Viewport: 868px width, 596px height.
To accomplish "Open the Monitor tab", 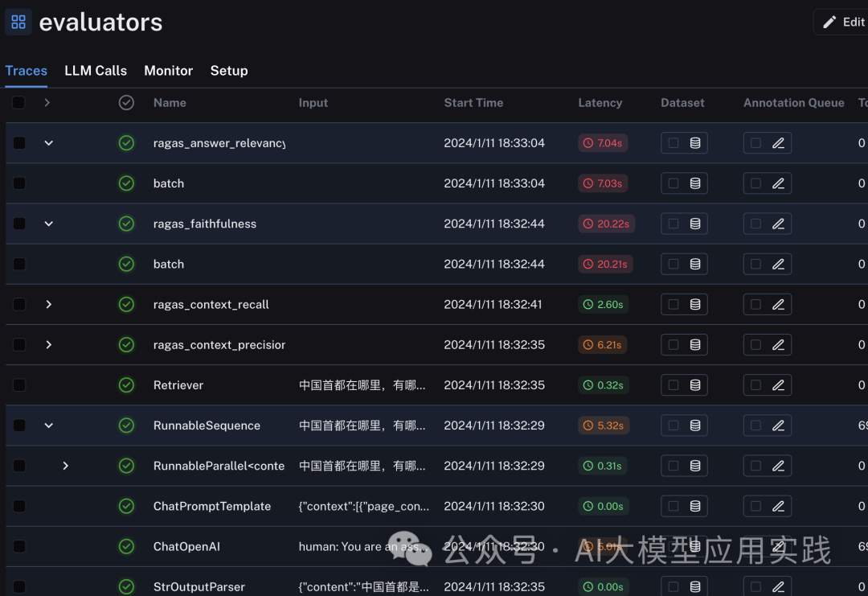I will tap(168, 71).
